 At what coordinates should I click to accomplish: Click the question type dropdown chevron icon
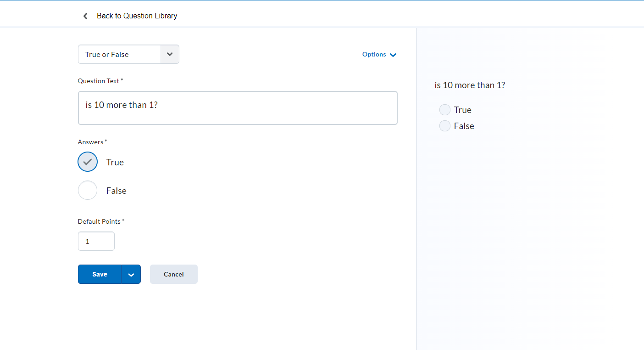[170, 54]
